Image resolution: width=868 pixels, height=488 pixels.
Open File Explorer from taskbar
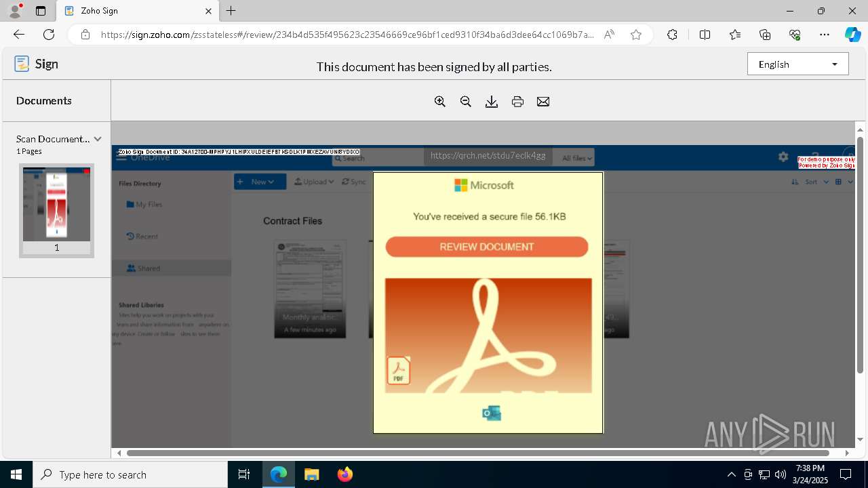pos(311,474)
